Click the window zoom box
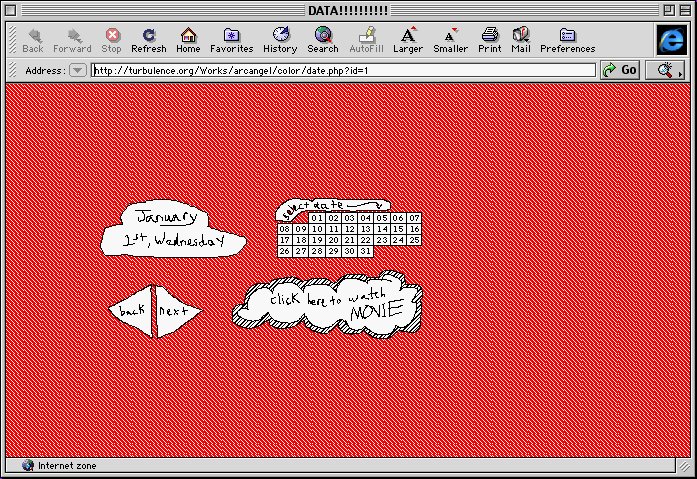The height and width of the screenshot is (479, 697). click(669, 10)
